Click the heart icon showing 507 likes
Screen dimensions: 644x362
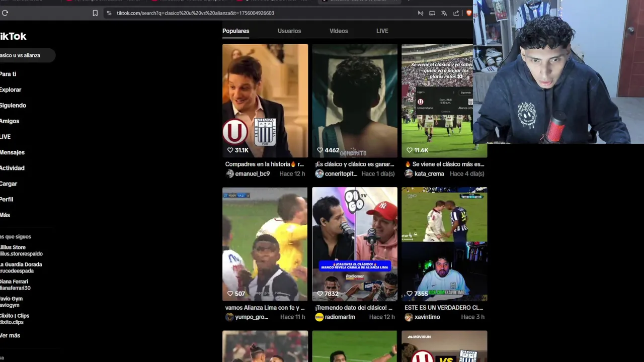230,294
